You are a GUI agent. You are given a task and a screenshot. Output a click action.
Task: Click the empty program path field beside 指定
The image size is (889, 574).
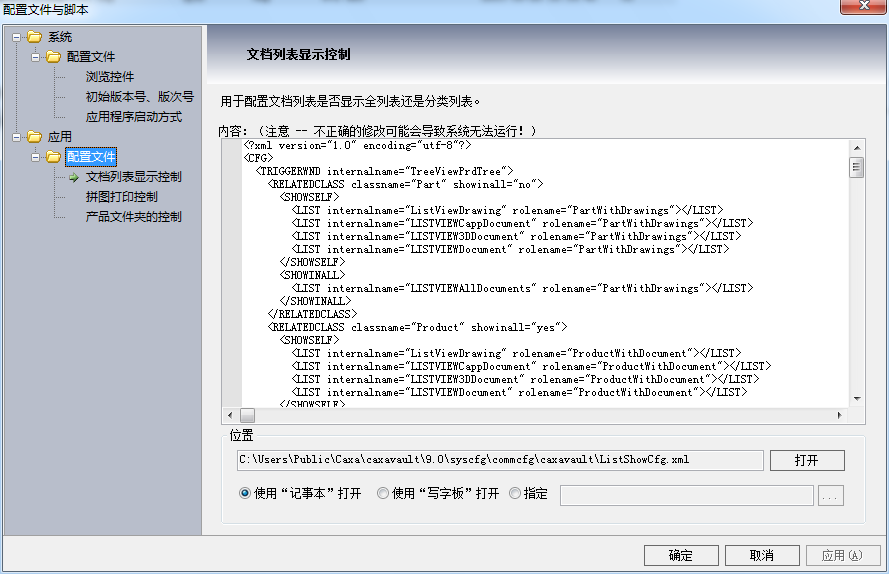(687, 495)
